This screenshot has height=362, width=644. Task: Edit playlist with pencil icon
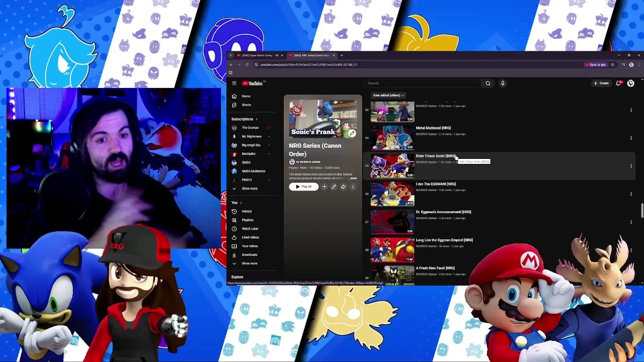pyautogui.click(x=334, y=187)
